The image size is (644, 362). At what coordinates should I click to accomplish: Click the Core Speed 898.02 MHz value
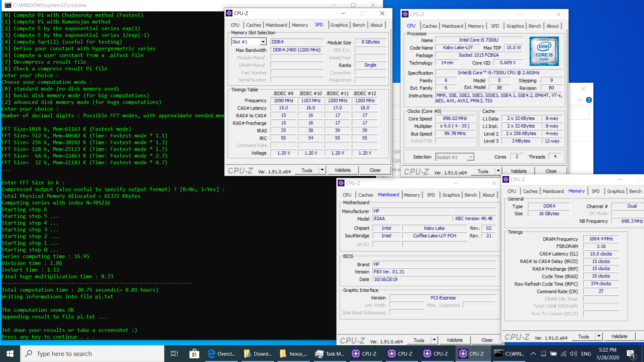click(455, 119)
